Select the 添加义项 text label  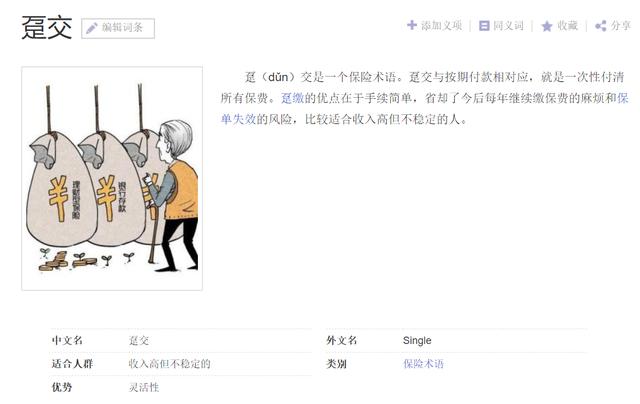tap(441, 26)
